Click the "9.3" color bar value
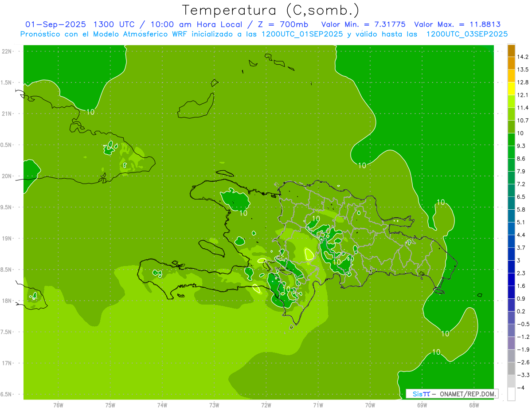Screen dimensions: 532x411 coord(521,146)
